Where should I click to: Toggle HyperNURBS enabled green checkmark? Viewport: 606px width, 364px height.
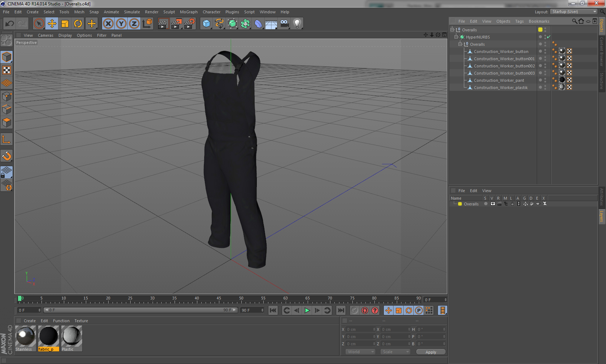549,37
